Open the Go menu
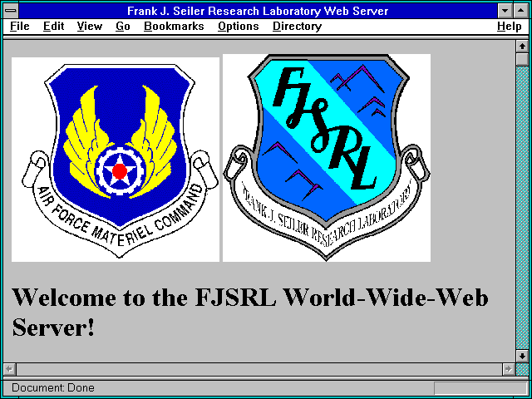532x399 pixels. [123, 27]
